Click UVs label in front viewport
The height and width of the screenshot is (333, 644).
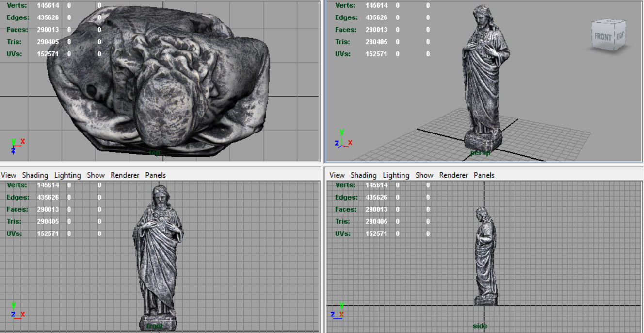(x=15, y=233)
